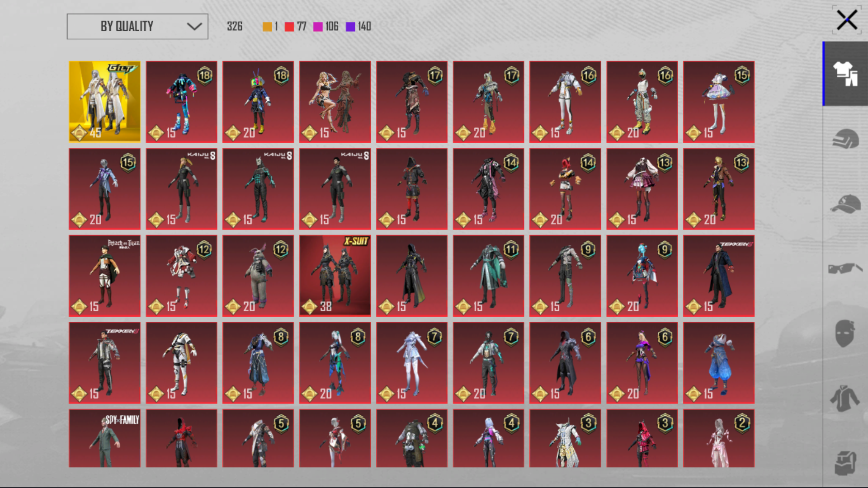Select the level 2 pink dress outfit

tap(719, 438)
